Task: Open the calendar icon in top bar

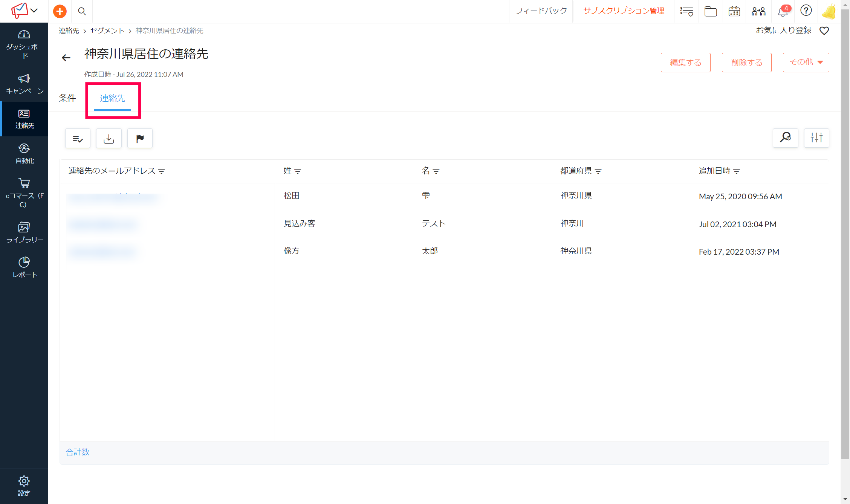Action: [x=734, y=11]
